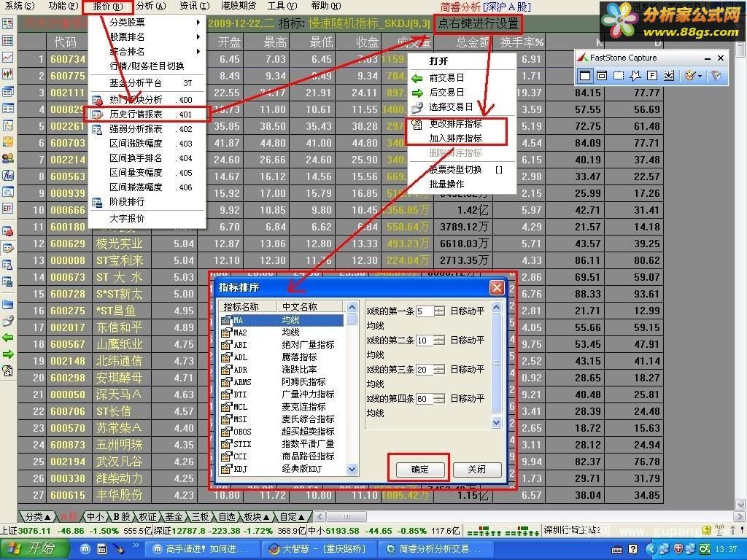Click the green right arrow sidebar icon

[x=7, y=354]
